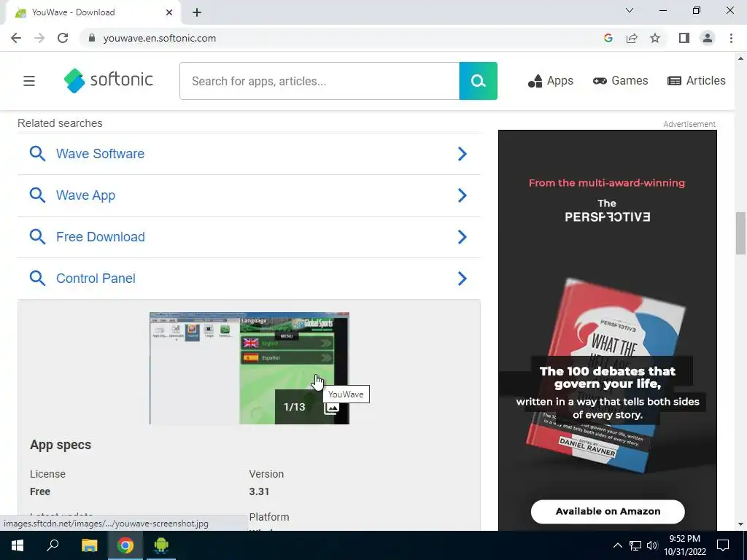Close the YouWave - Download tab
The width and height of the screenshot is (747, 560).
click(x=169, y=12)
